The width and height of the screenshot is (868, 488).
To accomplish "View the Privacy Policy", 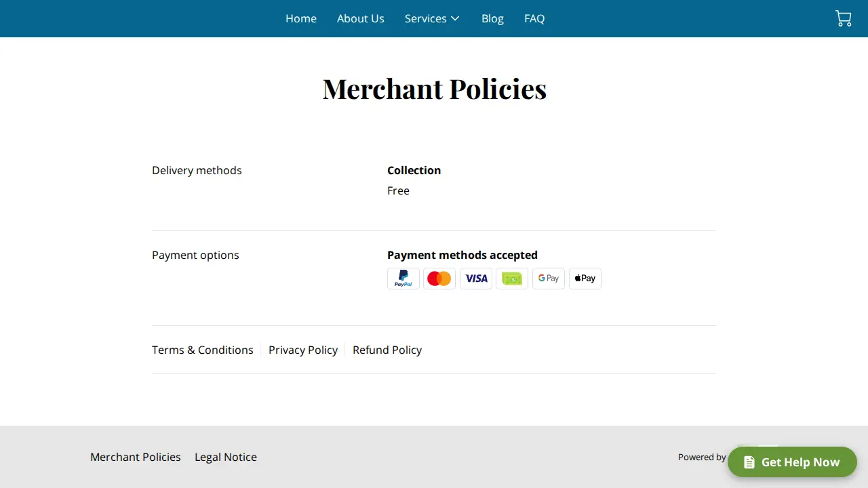I will click(x=303, y=350).
